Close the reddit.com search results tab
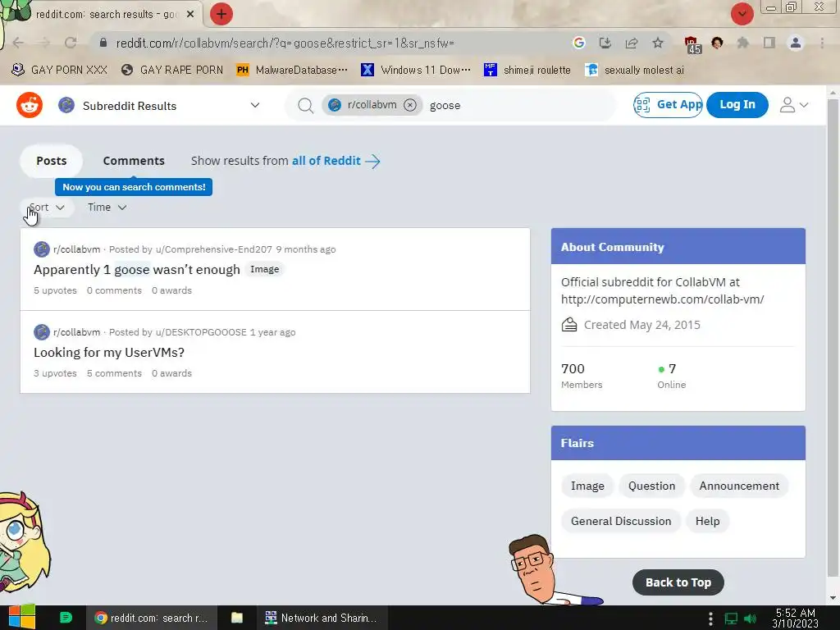The image size is (840, 630). click(x=190, y=15)
